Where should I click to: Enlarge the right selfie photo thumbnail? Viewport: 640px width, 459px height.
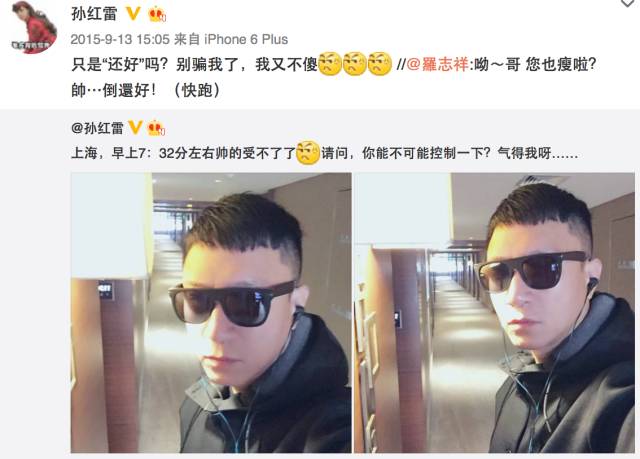[x=494, y=313]
